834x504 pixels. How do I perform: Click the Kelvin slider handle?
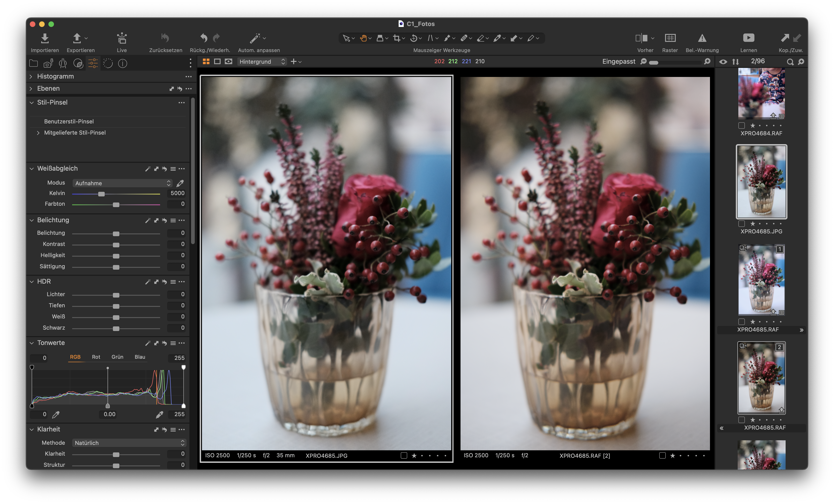coord(101,194)
